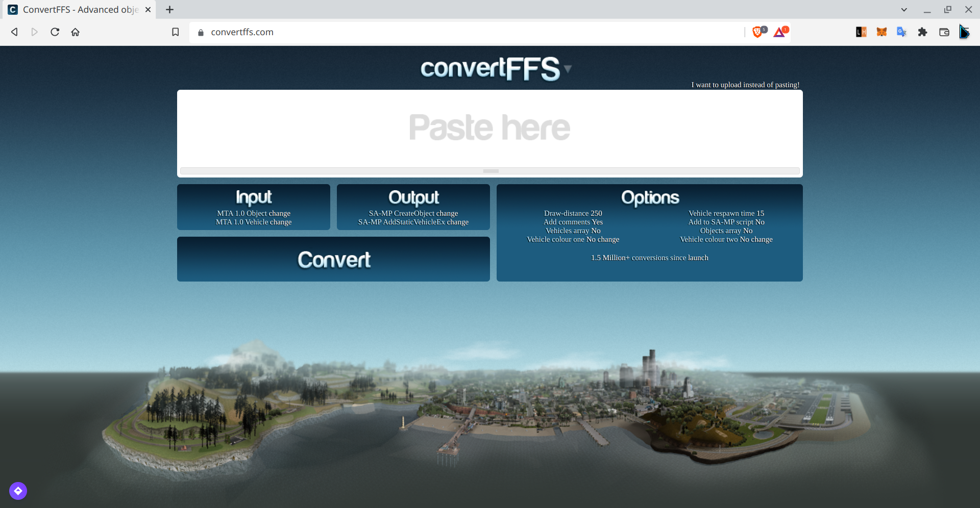The image size is (980, 508).
Task: Open a new browser tab
Action: pos(169,10)
